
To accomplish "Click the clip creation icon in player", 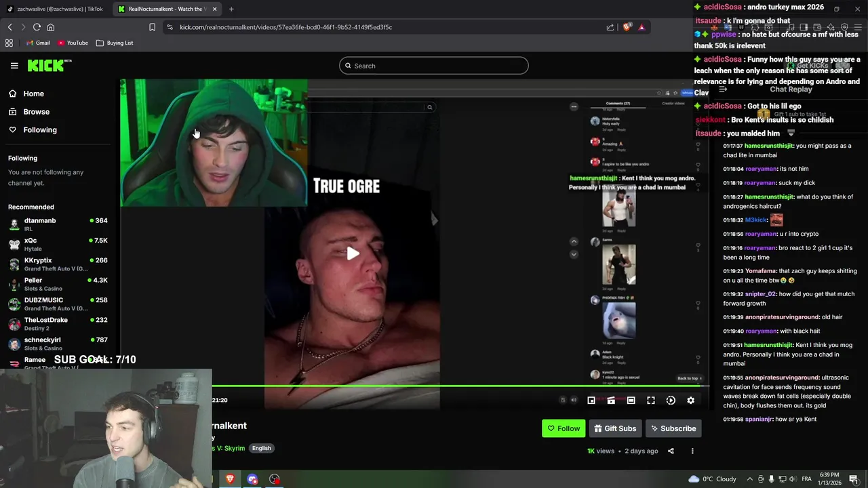I will [x=611, y=401].
